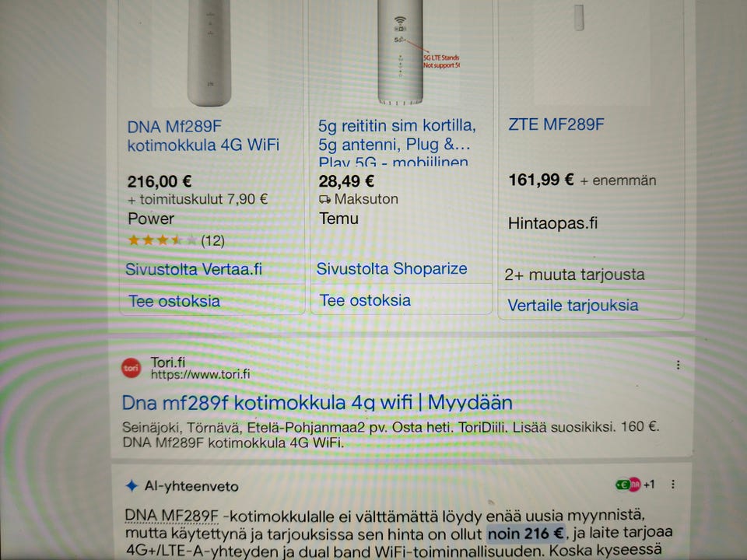This screenshot has width=747, height=560.
Task: Open the ZTE MF289F product link
Action: coord(556,124)
